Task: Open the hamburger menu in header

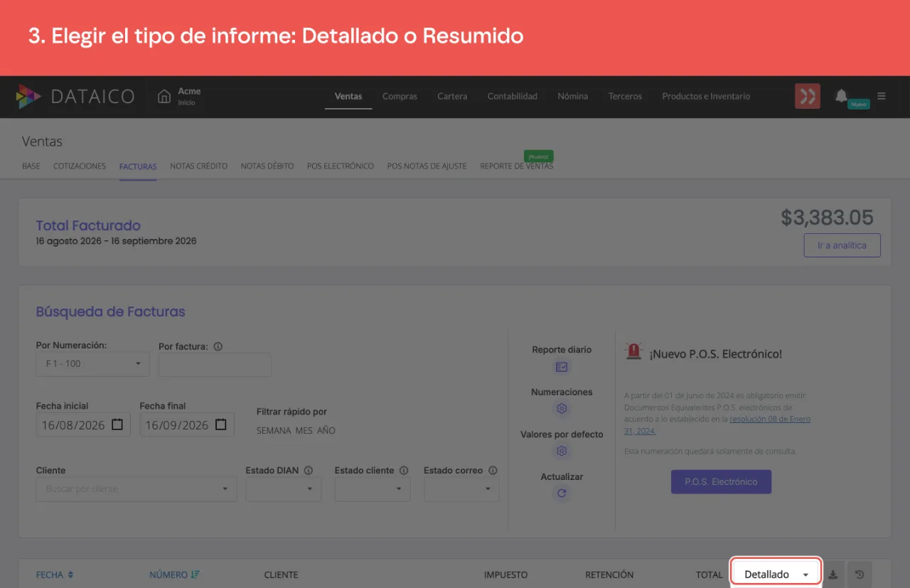Action: pos(882,96)
